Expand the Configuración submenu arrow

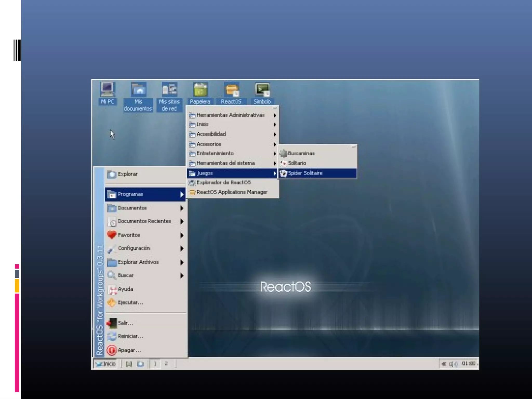(x=182, y=249)
